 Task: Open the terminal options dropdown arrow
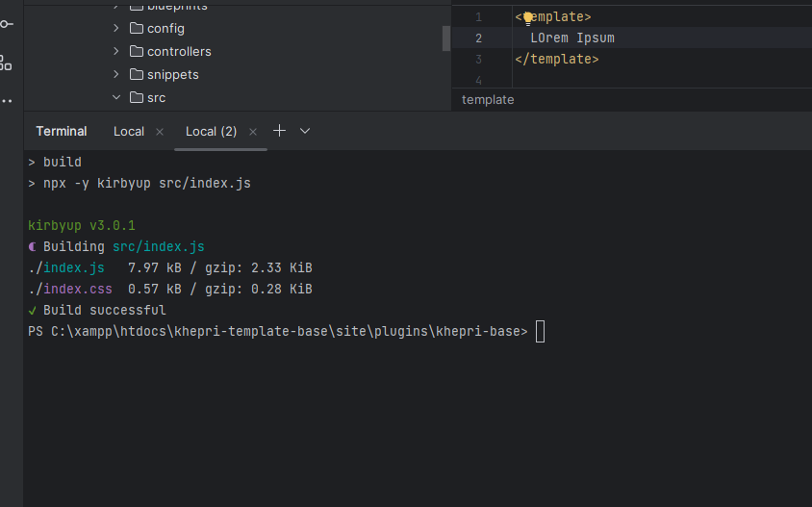pyautogui.click(x=305, y=131)
